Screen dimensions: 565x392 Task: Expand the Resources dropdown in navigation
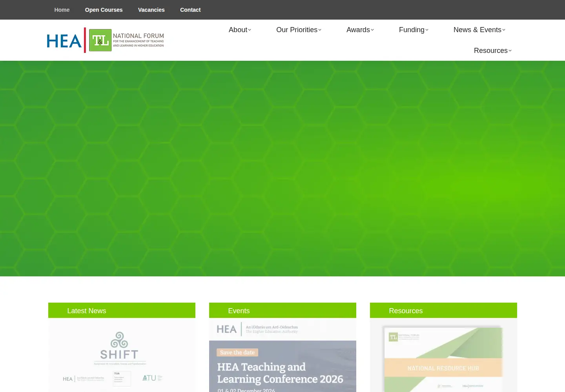(493, 51)
